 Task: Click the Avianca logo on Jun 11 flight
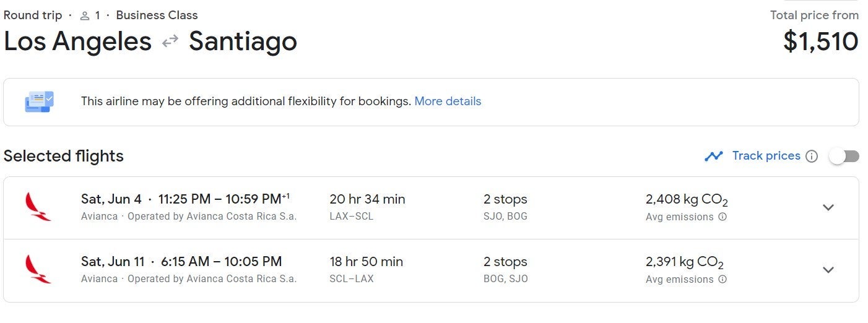[x=38, y=269]
